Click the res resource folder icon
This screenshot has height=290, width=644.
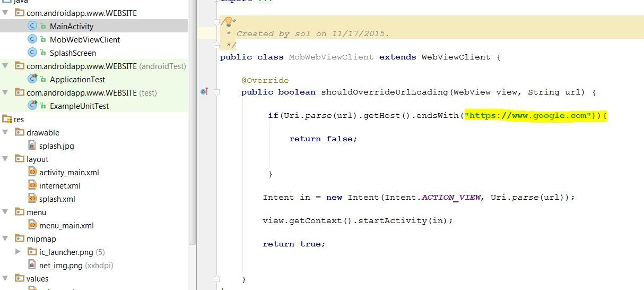coord(7,119)
